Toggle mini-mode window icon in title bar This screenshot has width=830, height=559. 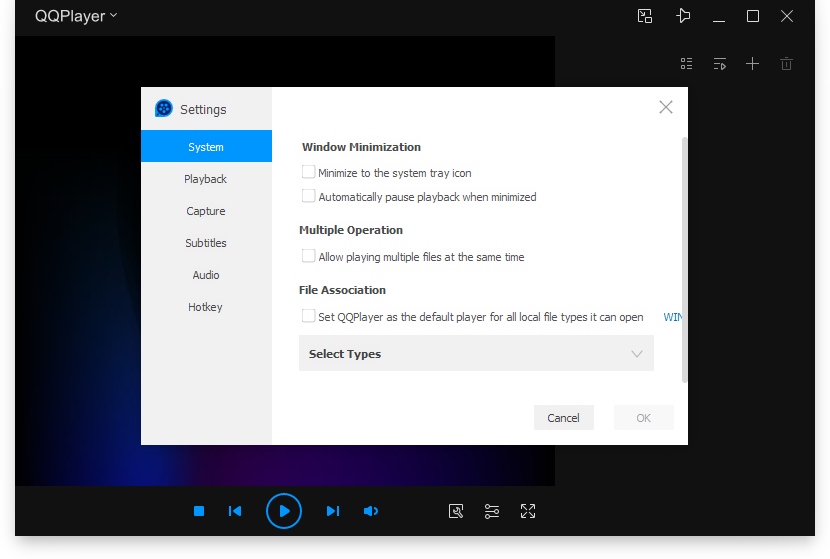pos(645,16)
